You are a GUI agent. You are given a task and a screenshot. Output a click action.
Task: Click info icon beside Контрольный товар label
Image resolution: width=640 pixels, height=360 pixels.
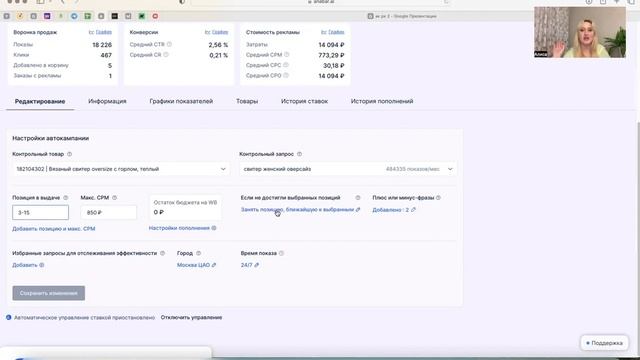69,154
